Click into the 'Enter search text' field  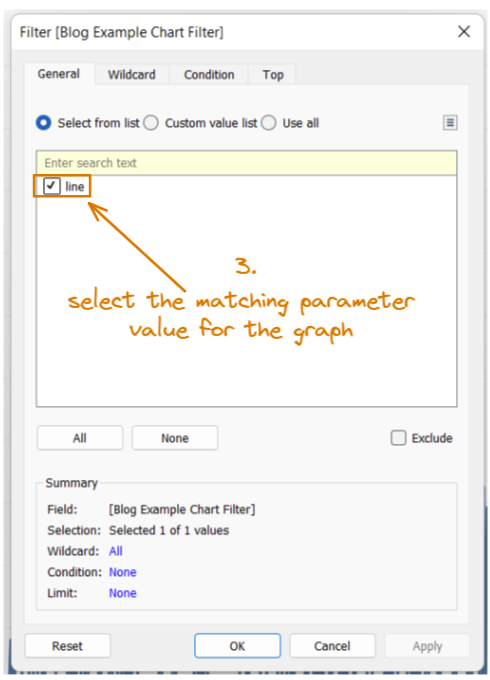pos(246,163)
